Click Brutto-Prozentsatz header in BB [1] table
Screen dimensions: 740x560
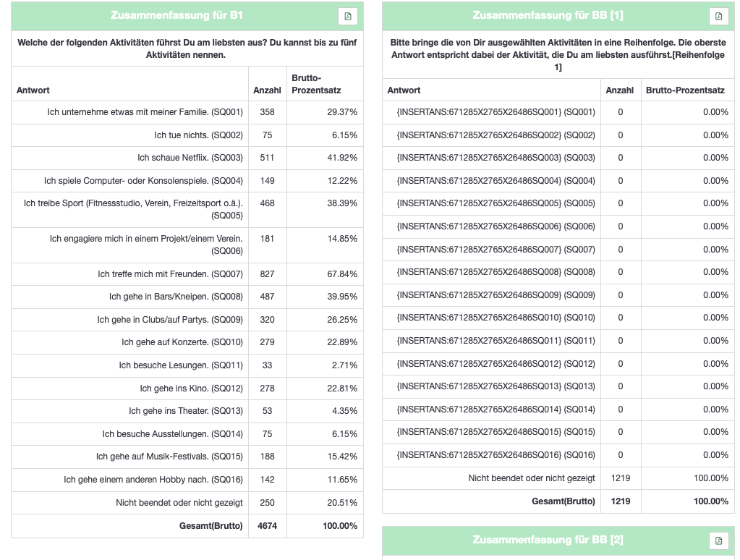pyautogui.click(x=685, y=90)
